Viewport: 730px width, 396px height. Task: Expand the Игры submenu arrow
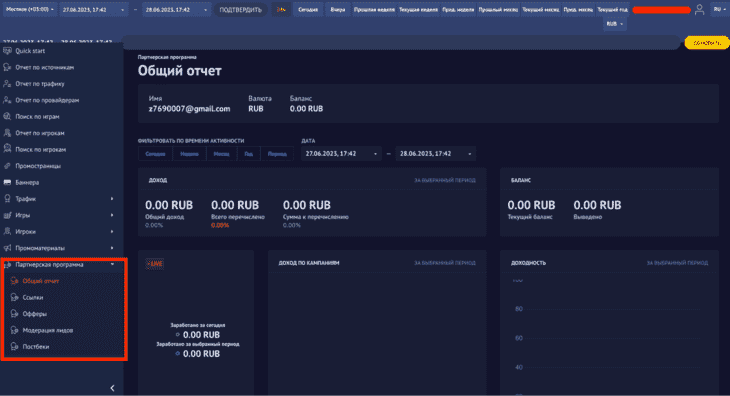tap(112, 215)
